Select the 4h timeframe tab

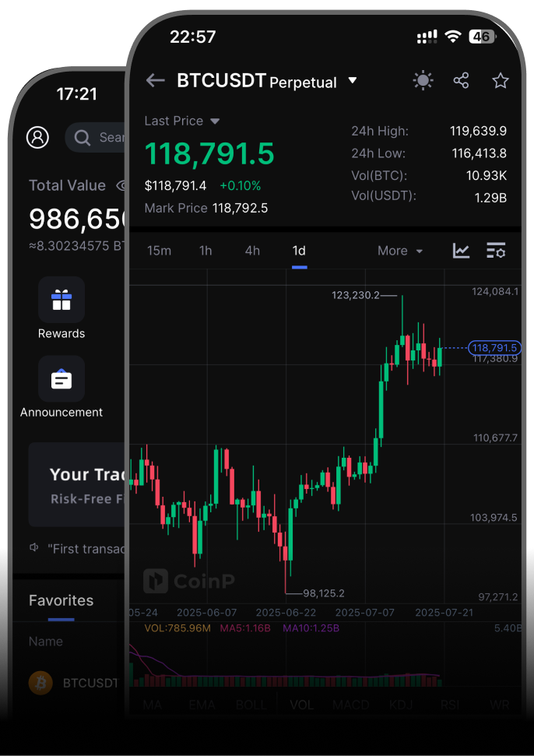point(252,251)
